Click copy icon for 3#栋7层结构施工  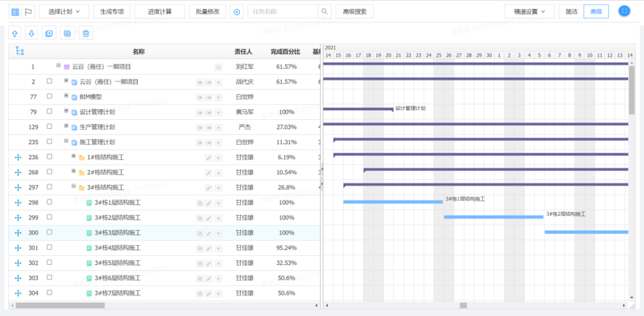point(200,294)
